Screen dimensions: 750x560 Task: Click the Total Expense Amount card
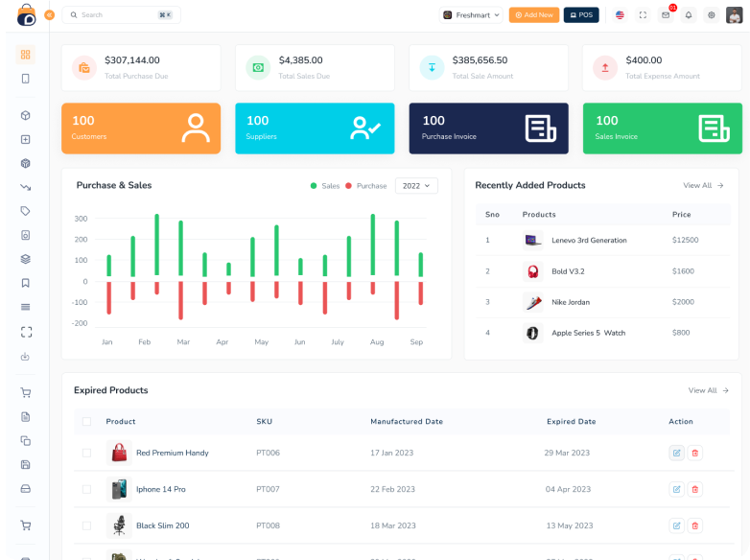point(663,68)
